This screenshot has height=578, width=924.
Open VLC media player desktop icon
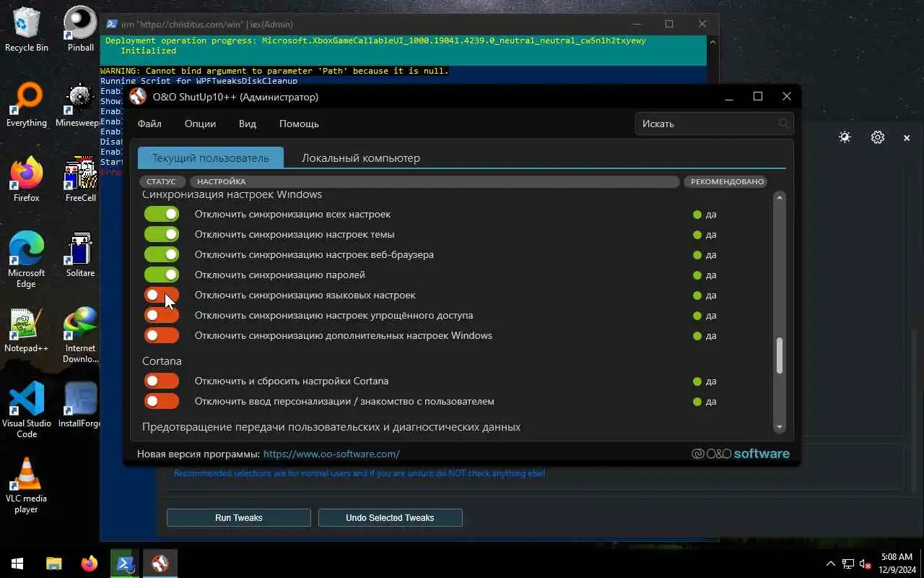(x=27, y=484)
